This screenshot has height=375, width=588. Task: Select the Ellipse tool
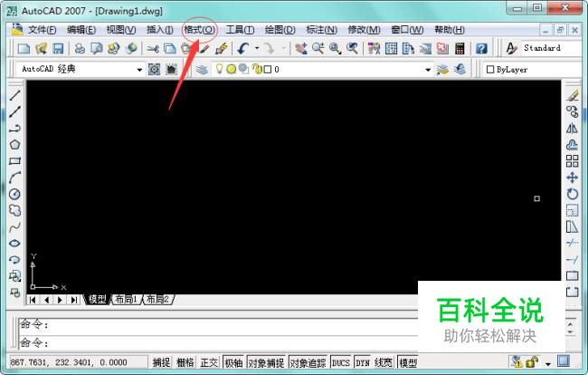point(14,244)
